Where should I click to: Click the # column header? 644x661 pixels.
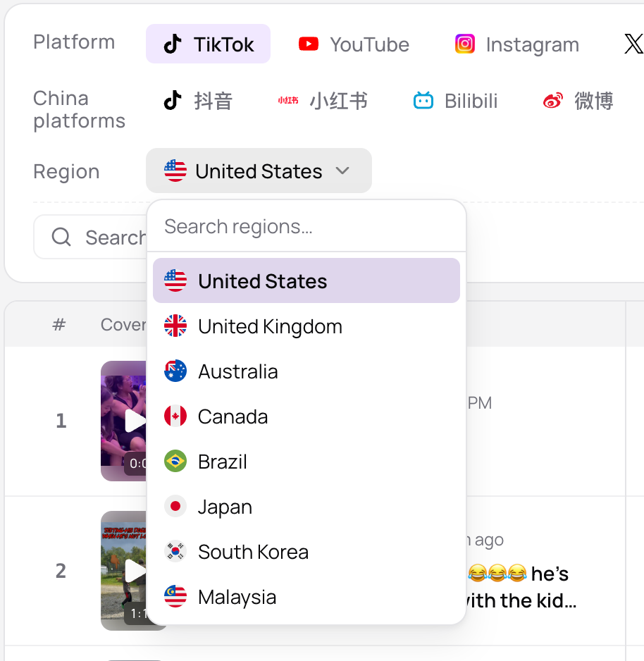59,325
